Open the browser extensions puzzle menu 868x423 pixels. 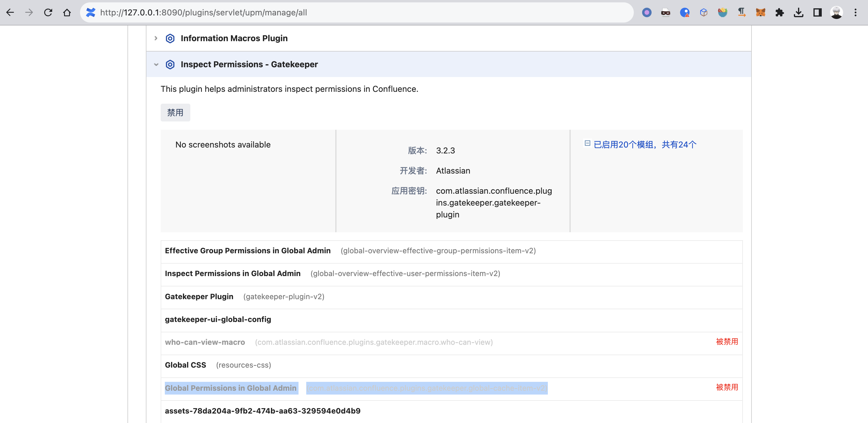(779, 13)
